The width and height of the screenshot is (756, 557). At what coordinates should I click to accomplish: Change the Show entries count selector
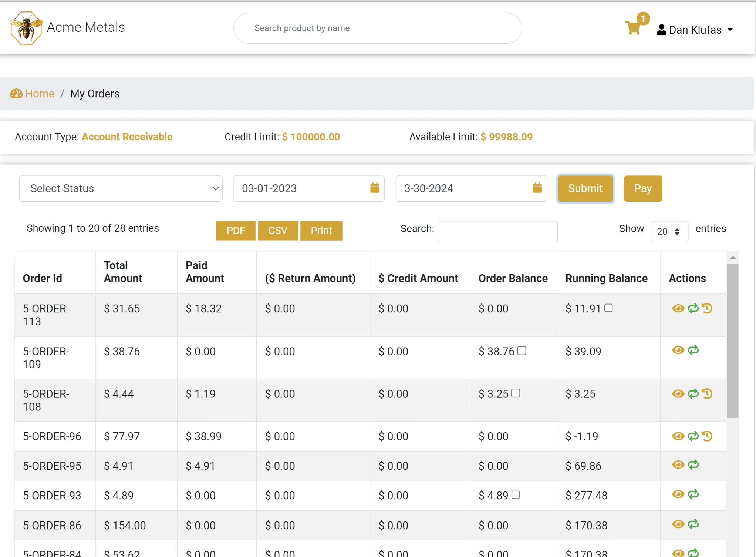669,231
